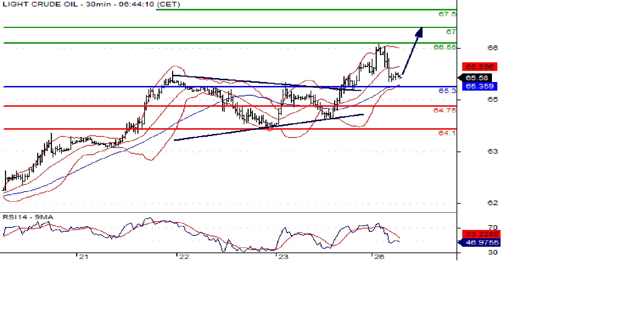Screen dimensions: 644x313
Task: Click the 63 price axis label
Action: [x=493, y=151]
